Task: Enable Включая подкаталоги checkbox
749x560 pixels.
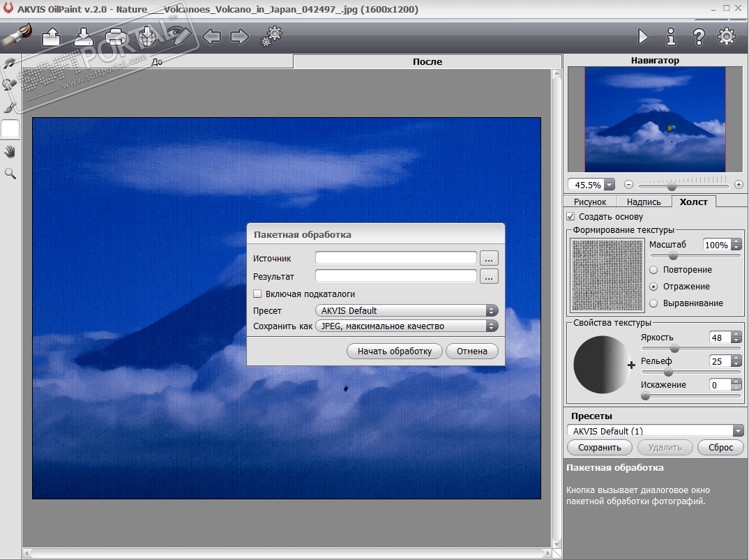Action: pyautogui.click(x=257, y=294)
